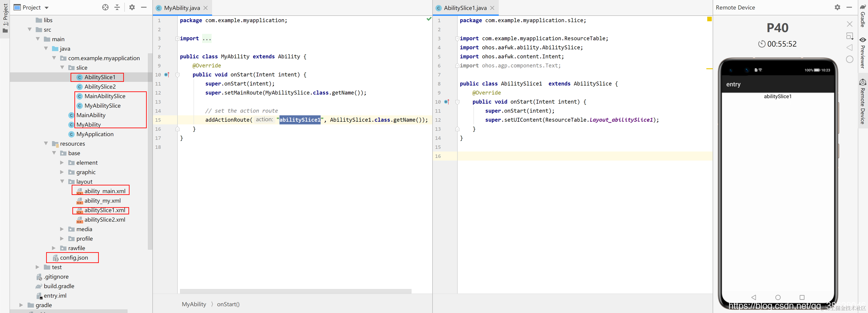Open config.json in project tree
The width and height of the screenshot is (868, 313).
point(74,258)
